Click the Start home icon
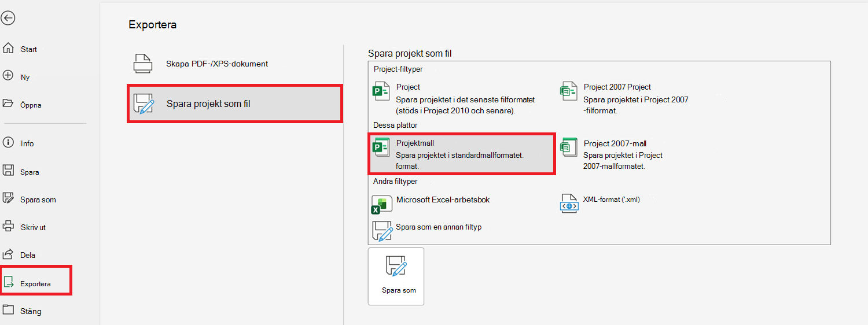Viewport: 868px width, 325px height. coord(8,49)
